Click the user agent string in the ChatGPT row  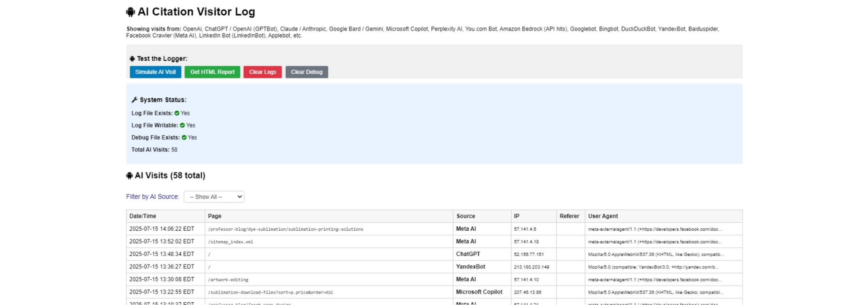click(x=656, y=254)
